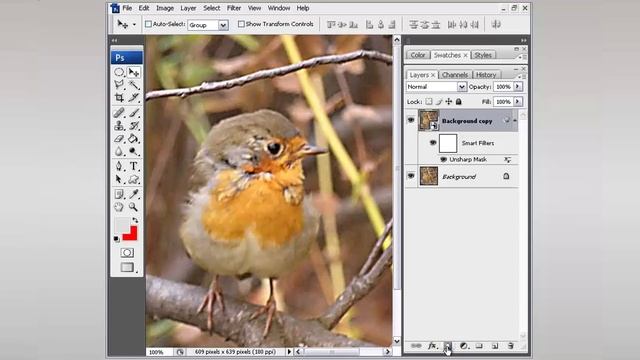Click the Create new group icon

479,346
